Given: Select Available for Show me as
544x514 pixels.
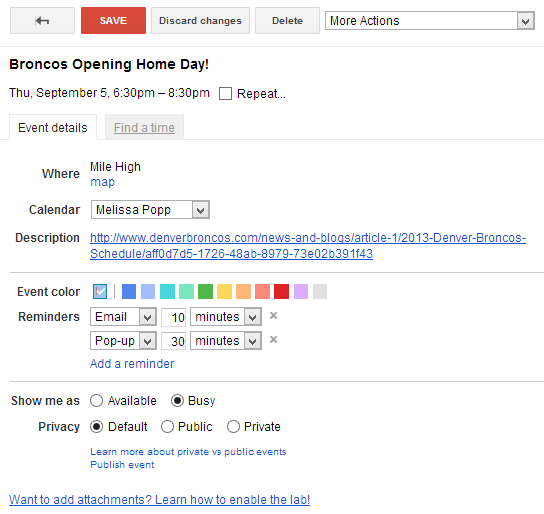Looking at the screenshot, I should tap(96, 401).
